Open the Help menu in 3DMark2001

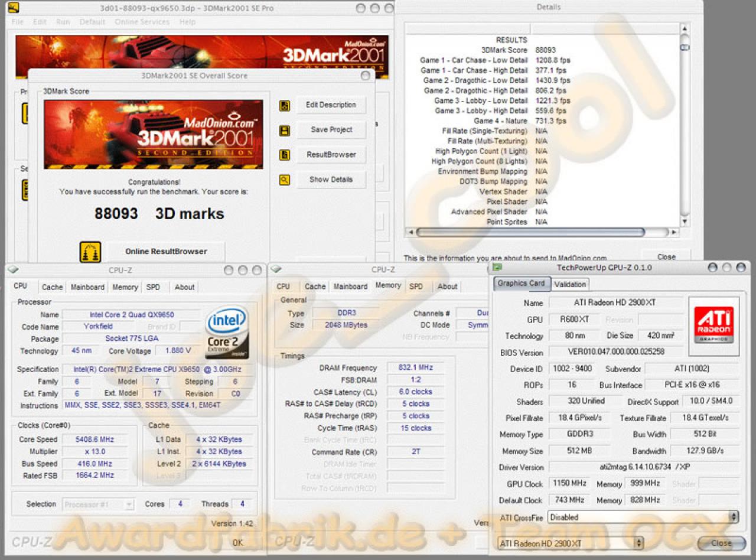pyautogui.click(x=187, y=22)
